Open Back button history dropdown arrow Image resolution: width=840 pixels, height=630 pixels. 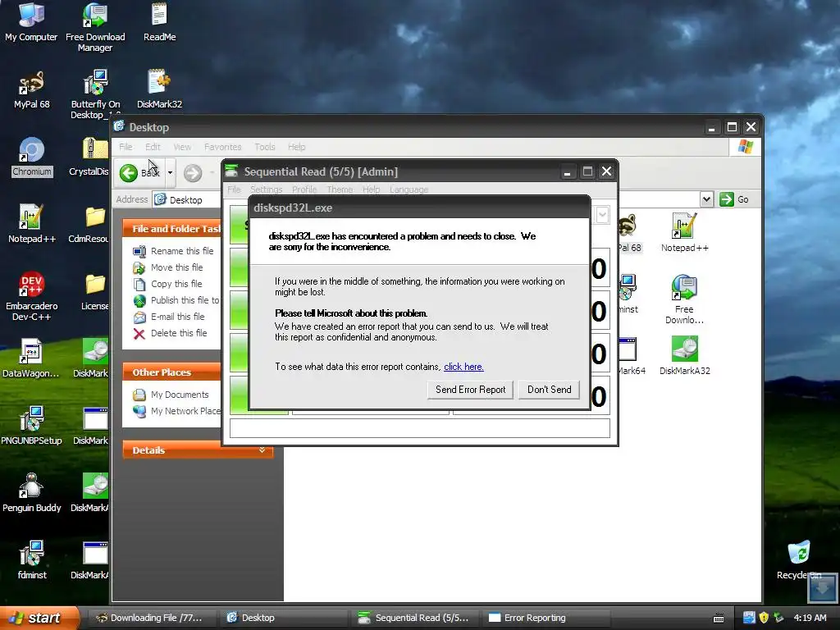pyautogui.click(x=170, y=172)
